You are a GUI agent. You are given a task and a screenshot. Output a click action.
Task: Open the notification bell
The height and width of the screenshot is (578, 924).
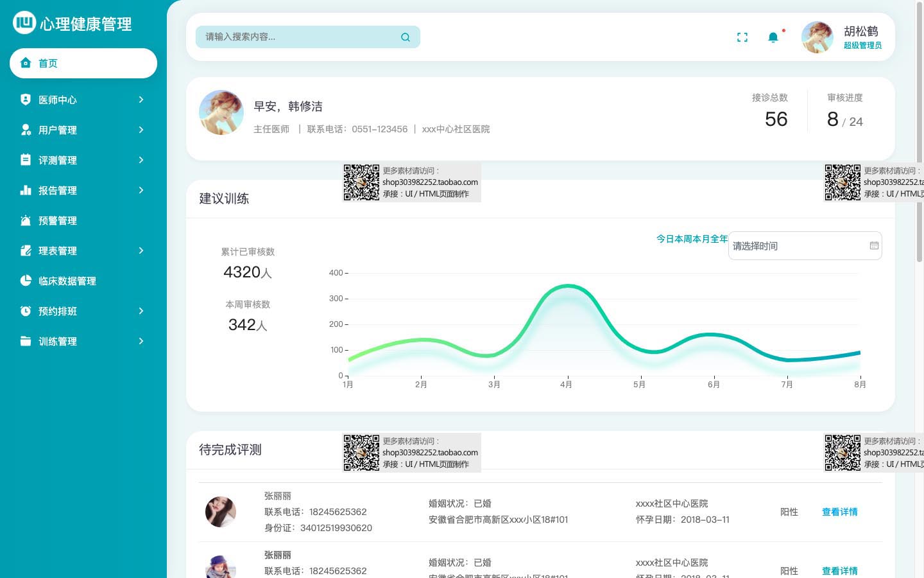point(773,37)
